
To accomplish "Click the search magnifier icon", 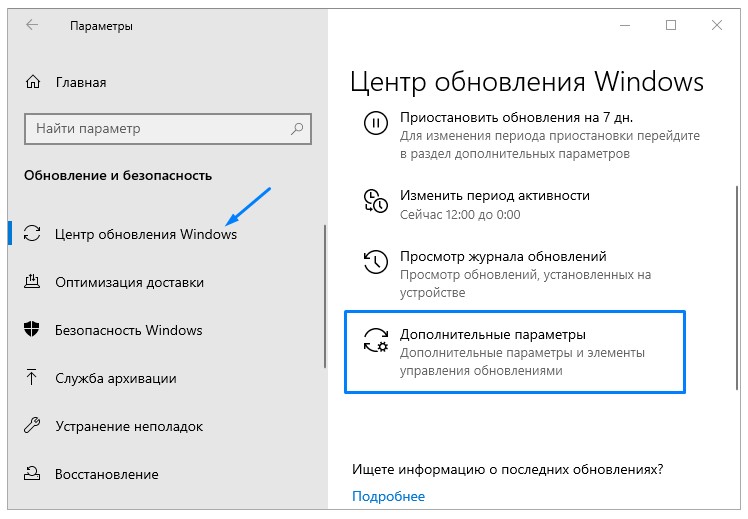I will point(298,129).
